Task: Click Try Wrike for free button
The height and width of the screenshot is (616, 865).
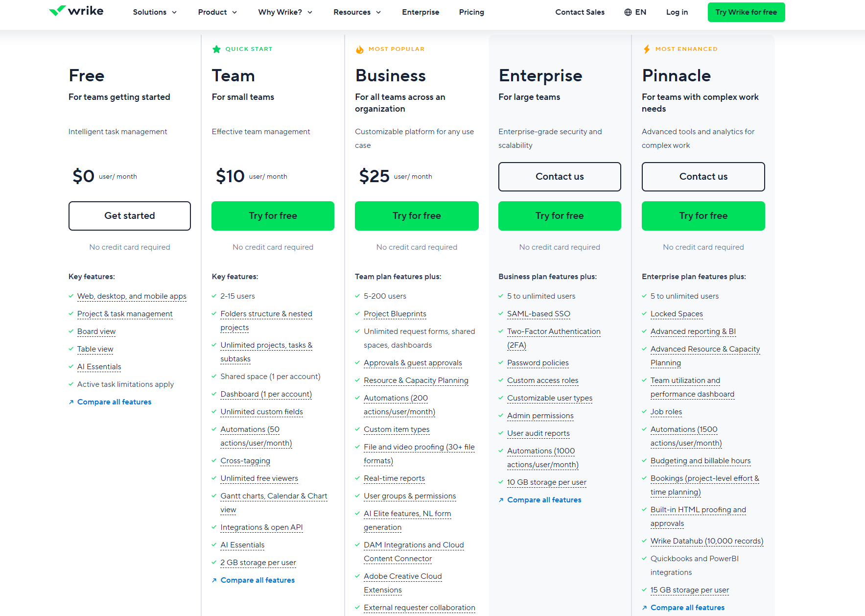Action: click(x=746, y=12)
